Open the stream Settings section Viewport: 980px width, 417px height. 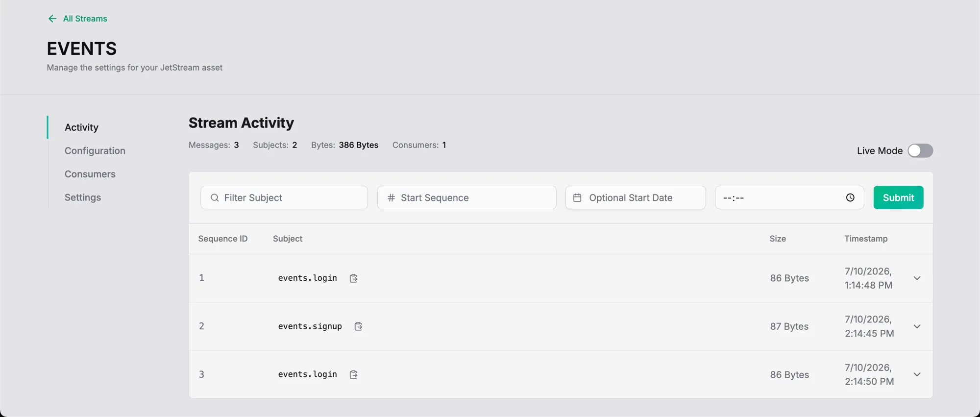coord(83,197)
